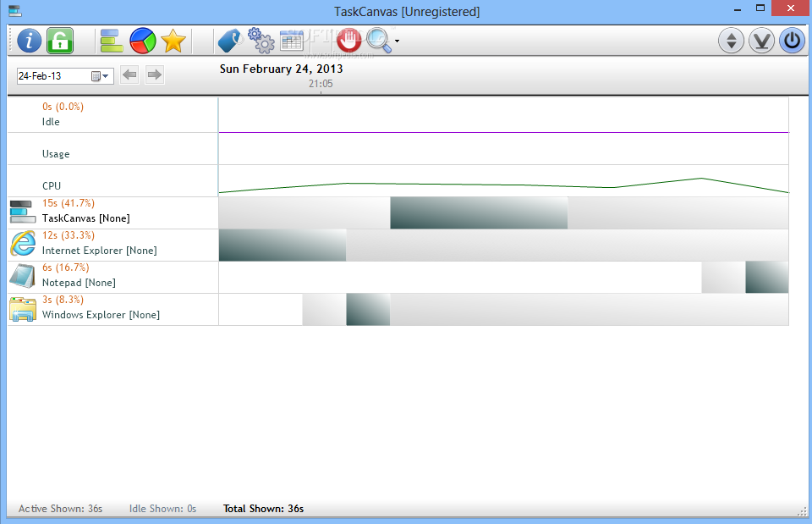Click the dark Internet Explorer activity block
Viewport: 812px width, 524px height.
283,245
